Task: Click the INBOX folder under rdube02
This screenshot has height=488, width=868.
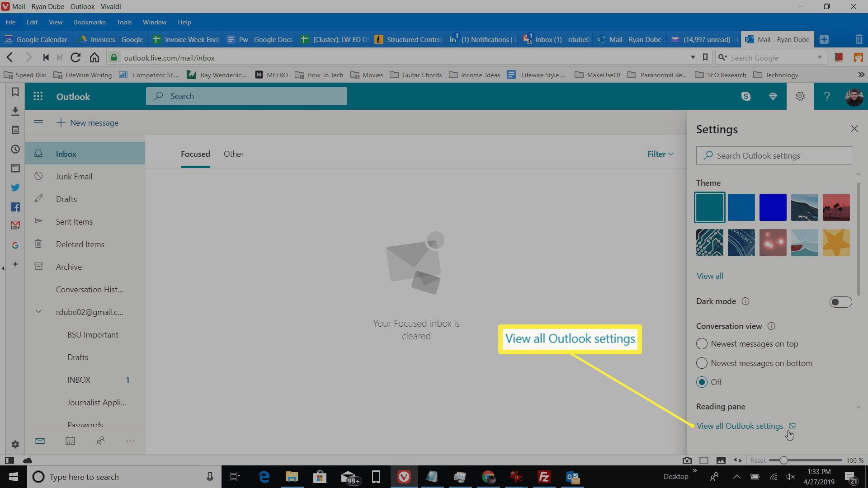Action: [x=79, y=380]
